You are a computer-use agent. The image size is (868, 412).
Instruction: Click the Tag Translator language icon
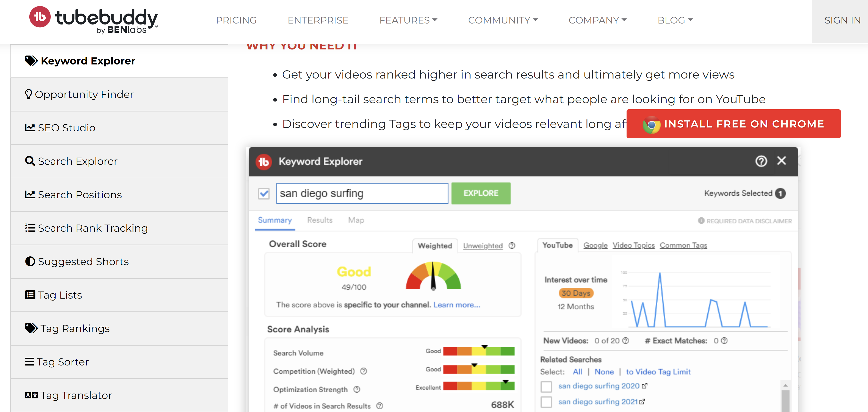[31, 395]
